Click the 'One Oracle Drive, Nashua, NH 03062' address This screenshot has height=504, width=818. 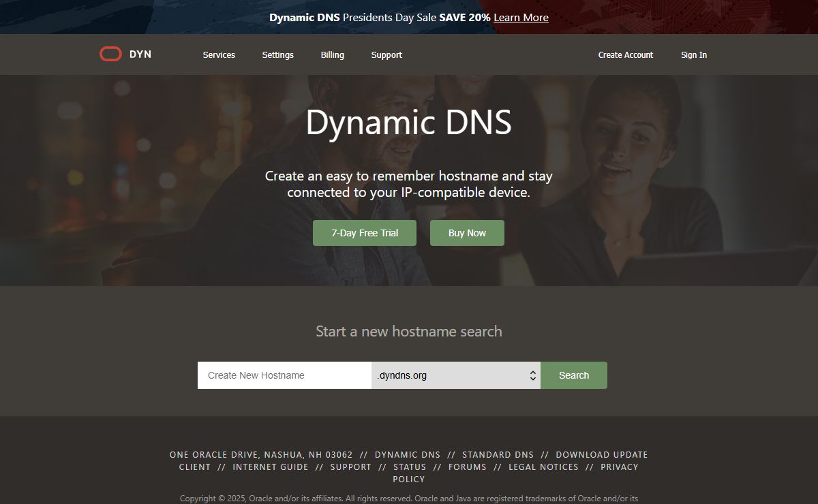pos(261,455)
